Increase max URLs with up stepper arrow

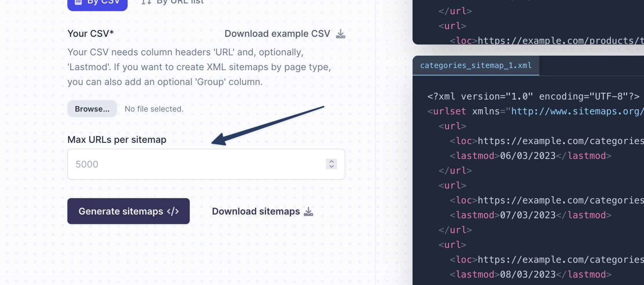331,161
